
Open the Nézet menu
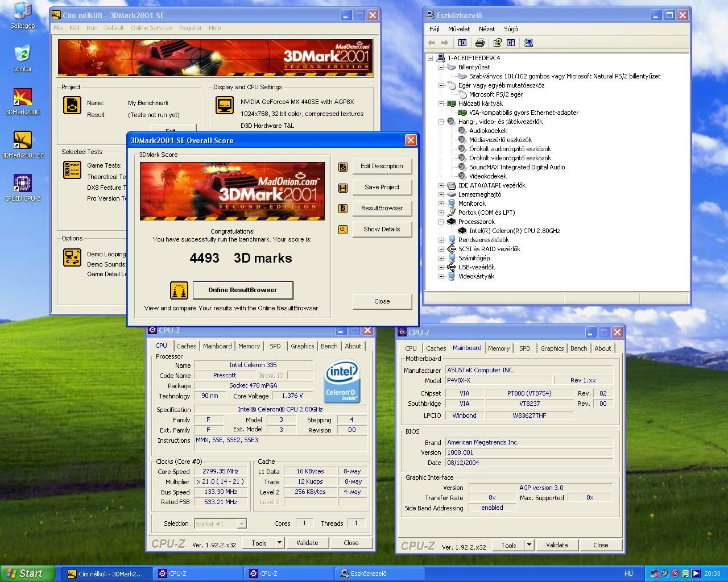(x=487, y=28)
